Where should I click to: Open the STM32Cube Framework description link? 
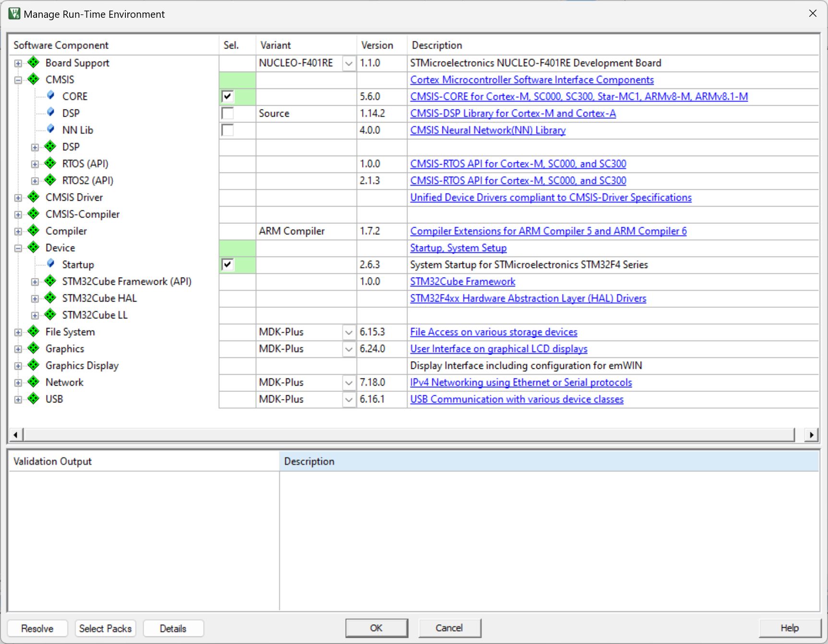[462, 281]
